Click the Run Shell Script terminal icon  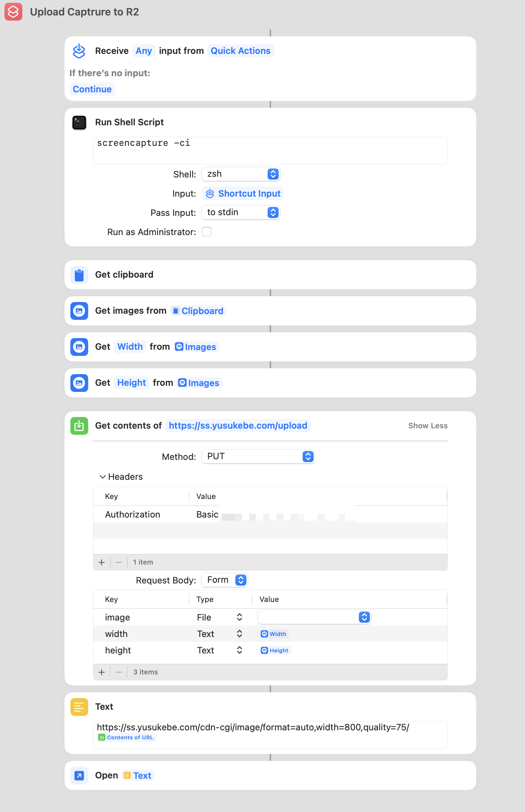pos(79,123)
